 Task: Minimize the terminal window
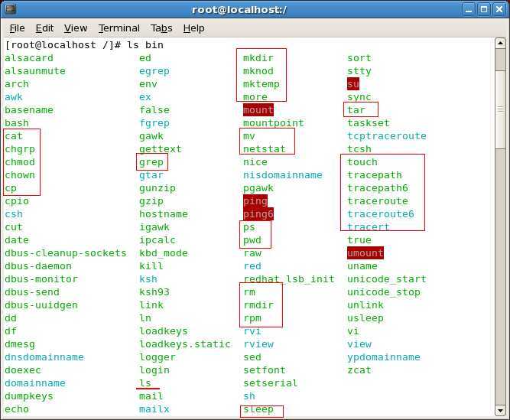(469, 9)
